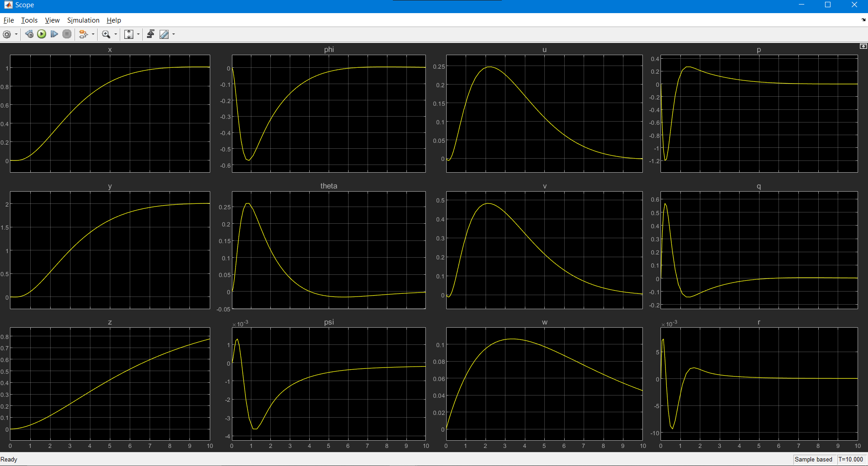Click the Stop simulation button
Screen dimensions: 868x466
(67, 34)
